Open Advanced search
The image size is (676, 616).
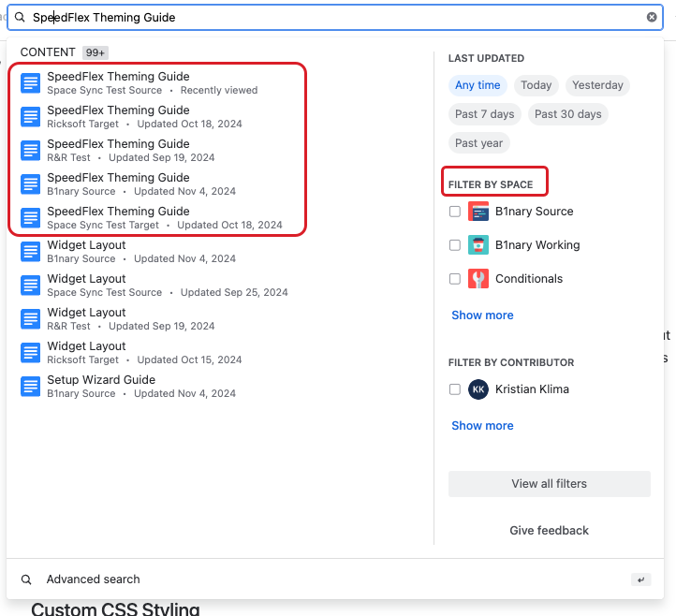click(93, 579)
